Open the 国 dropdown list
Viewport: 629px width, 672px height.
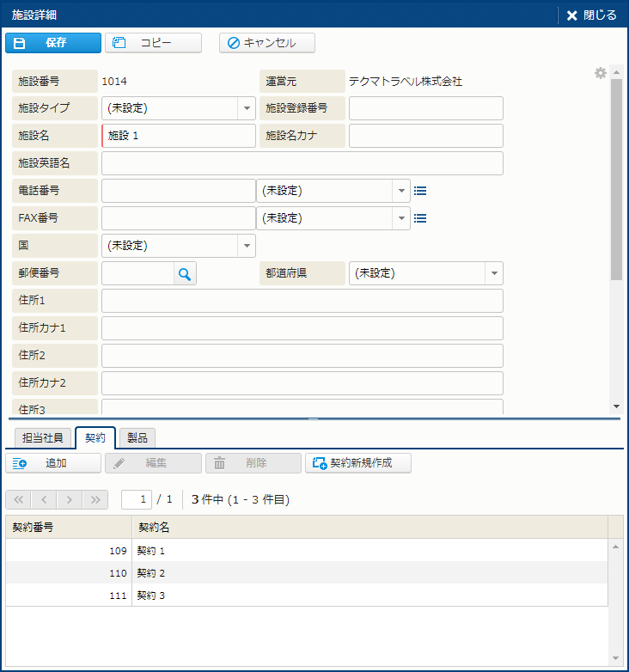click(x=247, y=246)
